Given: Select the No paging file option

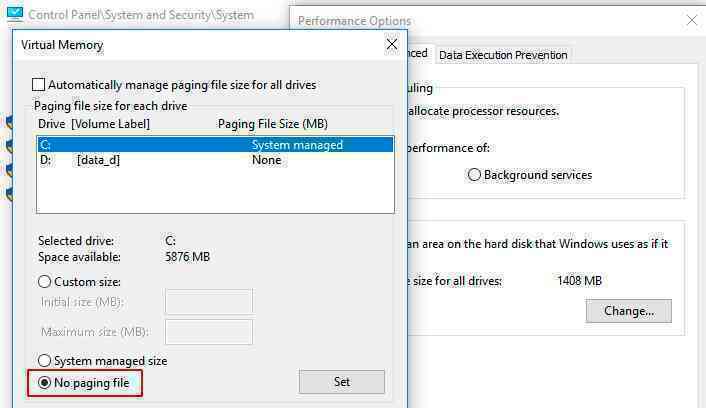Looking at the screenshot, I should [x=44, y=383].
